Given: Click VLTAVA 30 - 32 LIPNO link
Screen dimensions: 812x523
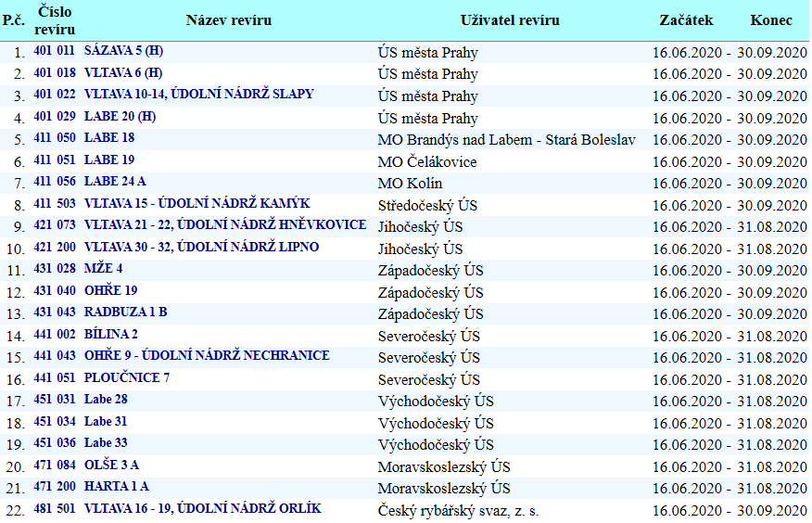Looking at the screenshot, I should pos(201,247).
